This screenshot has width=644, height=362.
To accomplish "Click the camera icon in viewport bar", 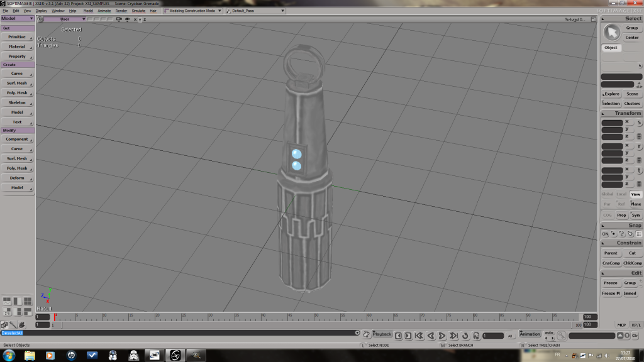I will tap(119, 19).
